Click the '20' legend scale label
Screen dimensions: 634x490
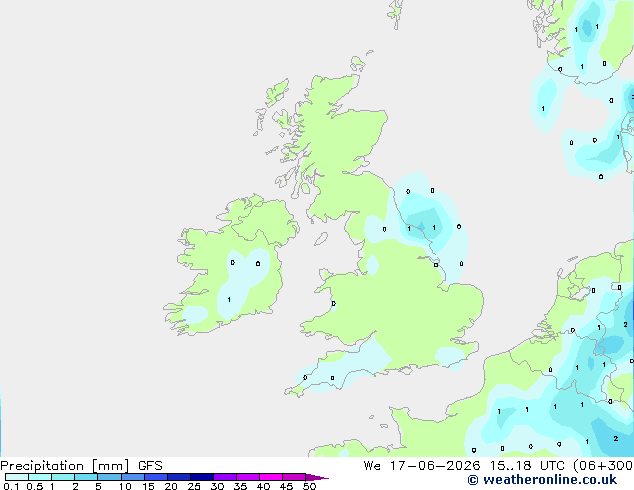click(x=171, y=486)
